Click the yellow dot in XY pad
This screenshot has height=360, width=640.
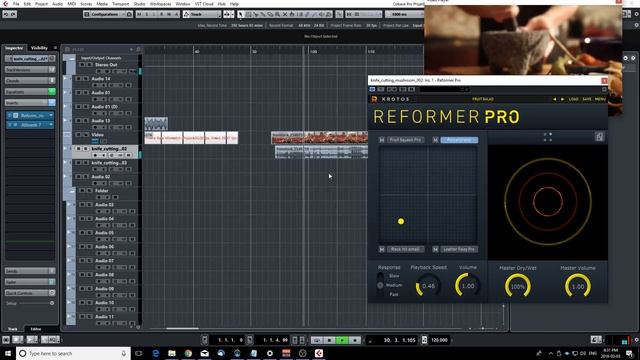[401, 221]
